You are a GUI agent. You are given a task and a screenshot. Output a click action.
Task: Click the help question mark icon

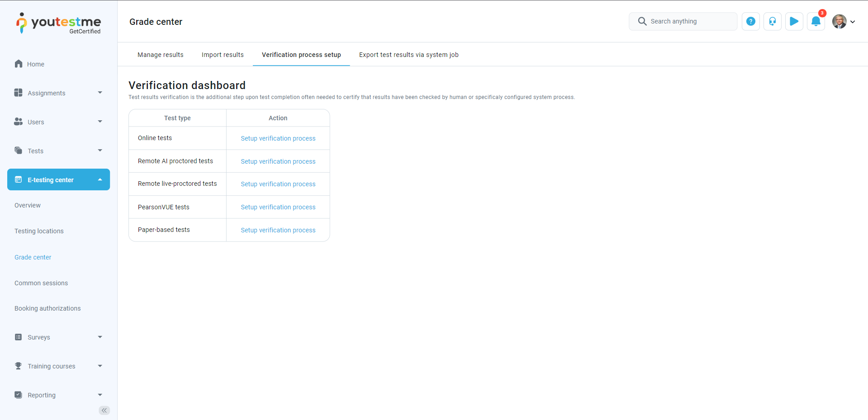tap(750, 21)
